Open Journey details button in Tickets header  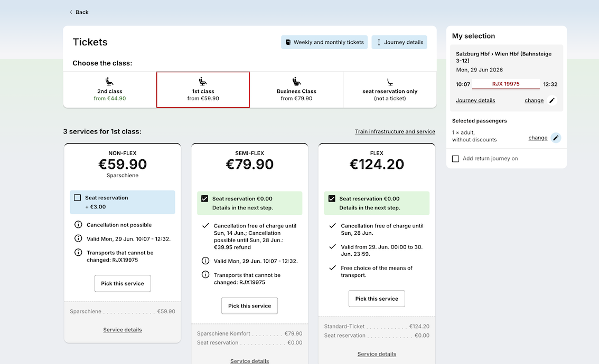tap(399, 42)
